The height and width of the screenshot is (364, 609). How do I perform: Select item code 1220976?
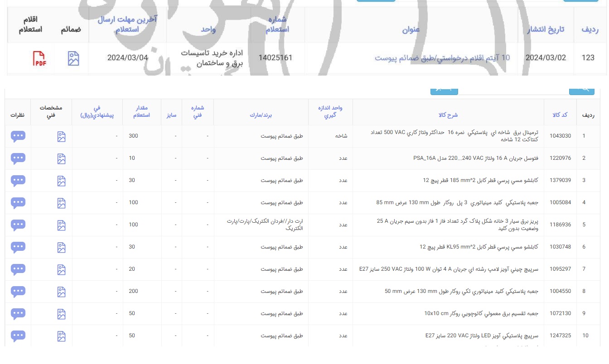[561, 158]
